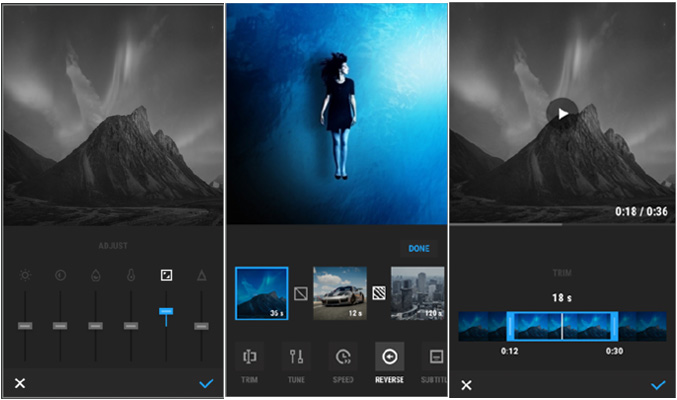Tap the DONE button
The width and height of the screenshot is (677, 400).
click(419, 248)
